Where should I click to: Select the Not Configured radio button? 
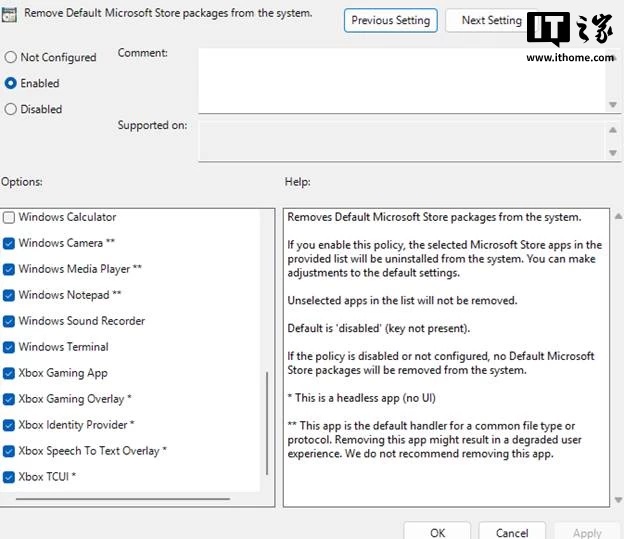click(x=11, y=58)
